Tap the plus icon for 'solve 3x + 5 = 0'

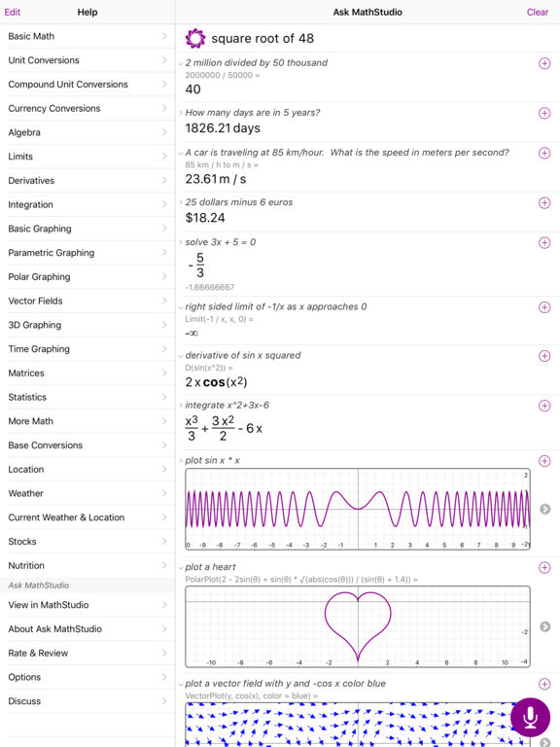tap(544, 242)
